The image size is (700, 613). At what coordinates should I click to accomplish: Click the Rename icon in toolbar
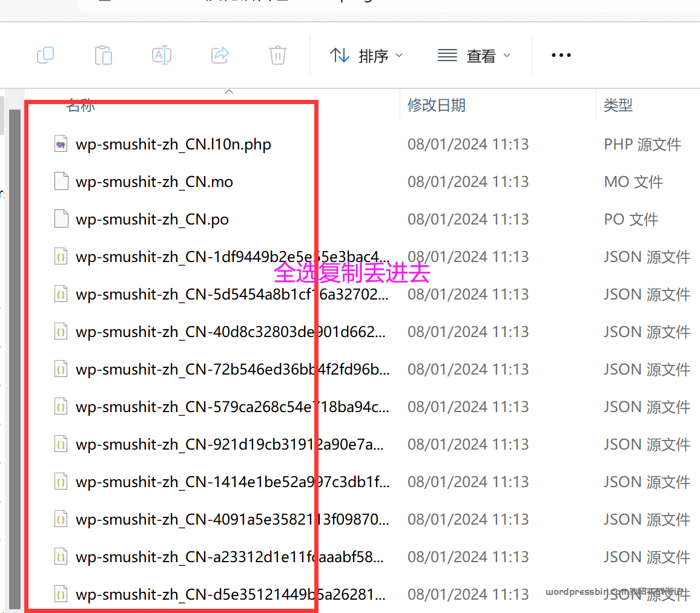click(x=161, y=56)
